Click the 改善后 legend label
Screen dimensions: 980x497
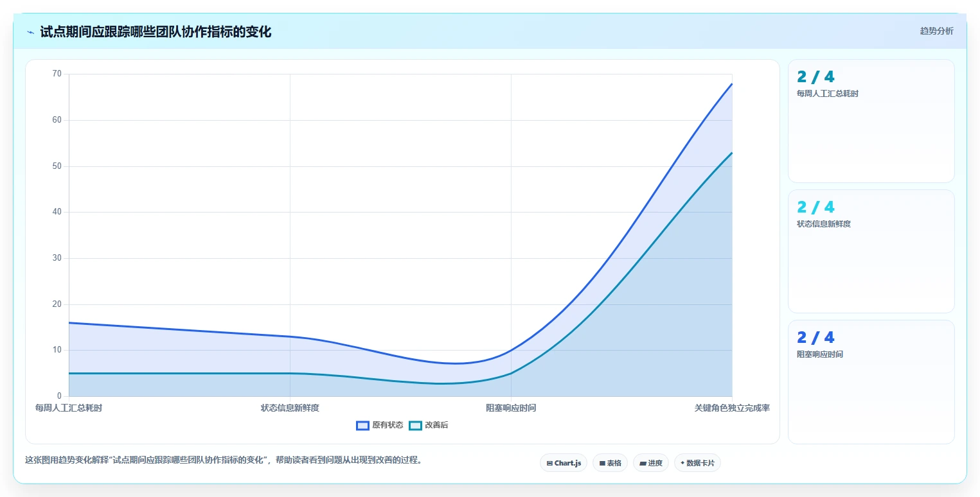(436, 425)
